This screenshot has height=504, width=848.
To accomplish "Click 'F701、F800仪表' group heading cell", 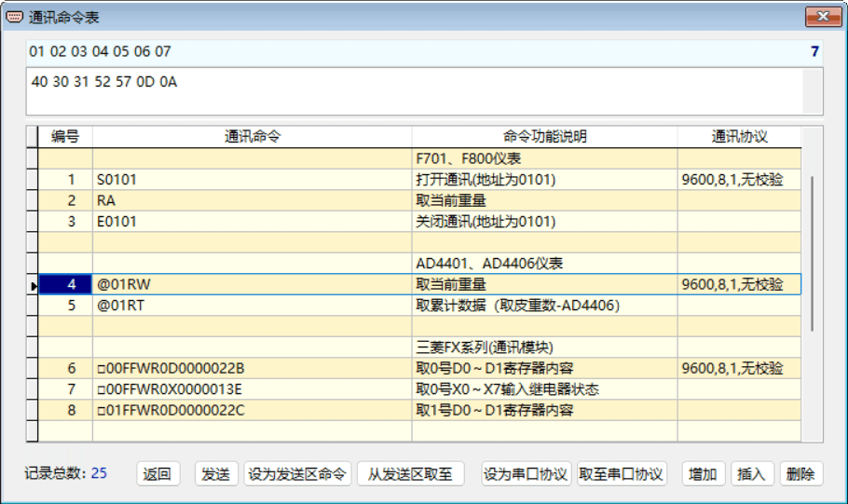I will 544,159.
